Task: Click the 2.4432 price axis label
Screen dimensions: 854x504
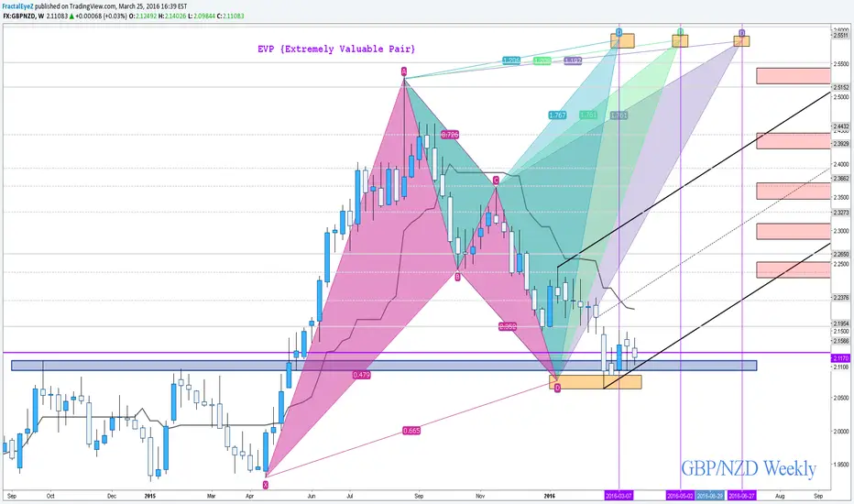Action: [x=840, y=126]
